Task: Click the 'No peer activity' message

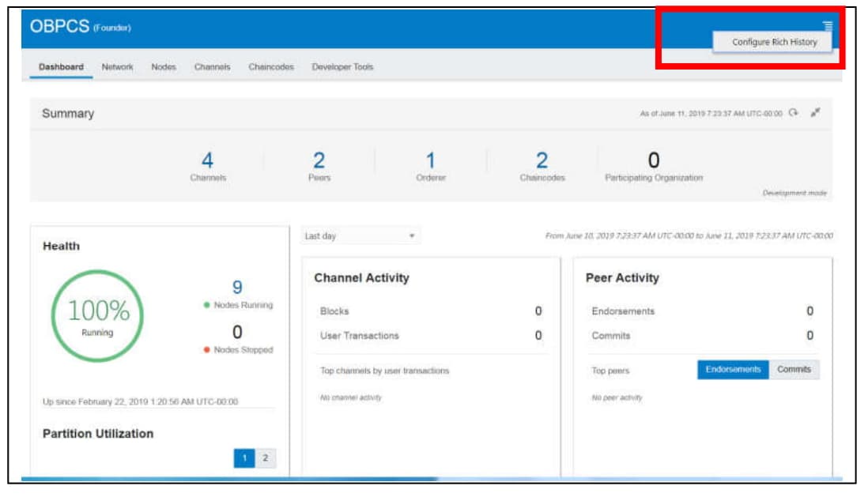Action: [x=617, y=397]
